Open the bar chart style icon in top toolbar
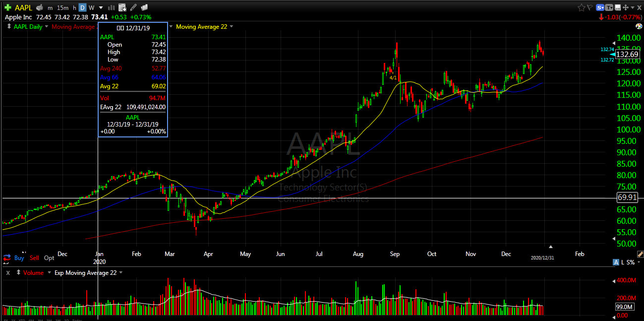644x321 pixels. pyautogui.click(x=111, y=7)
